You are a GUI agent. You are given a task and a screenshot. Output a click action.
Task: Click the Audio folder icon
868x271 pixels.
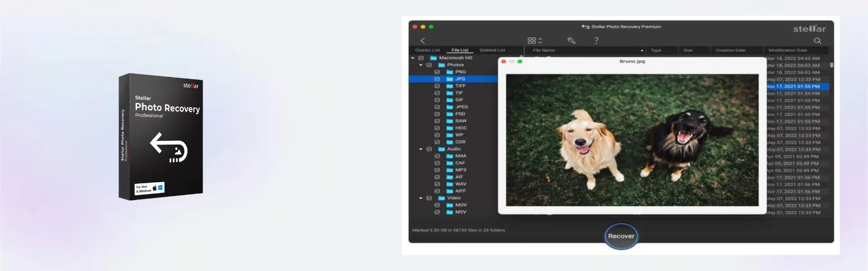[x=442, y=149]
